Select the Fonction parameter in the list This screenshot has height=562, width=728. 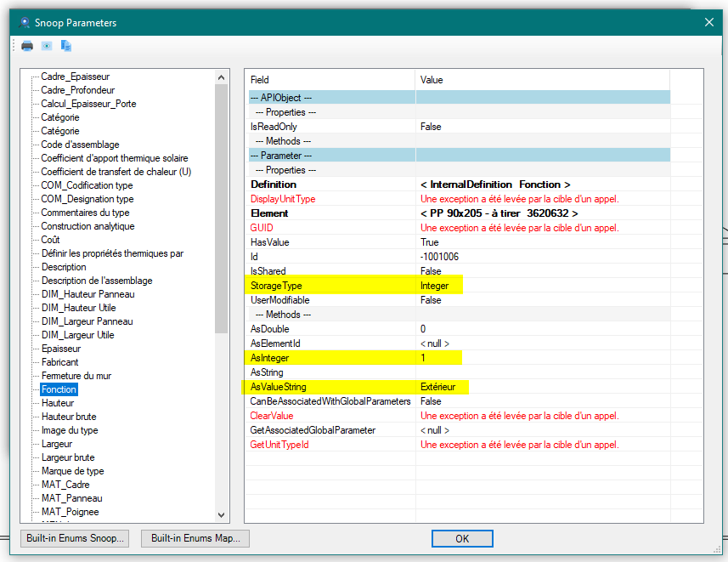coord(59,389)
